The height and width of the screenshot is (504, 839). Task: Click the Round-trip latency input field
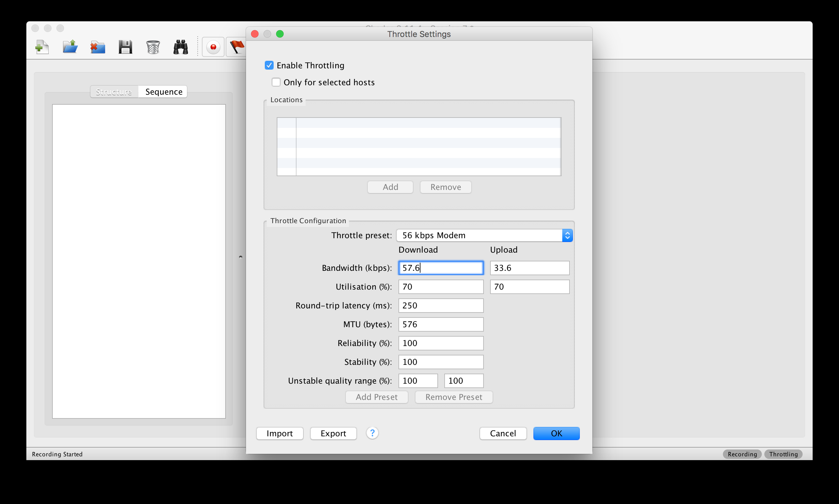coord(441,305)
